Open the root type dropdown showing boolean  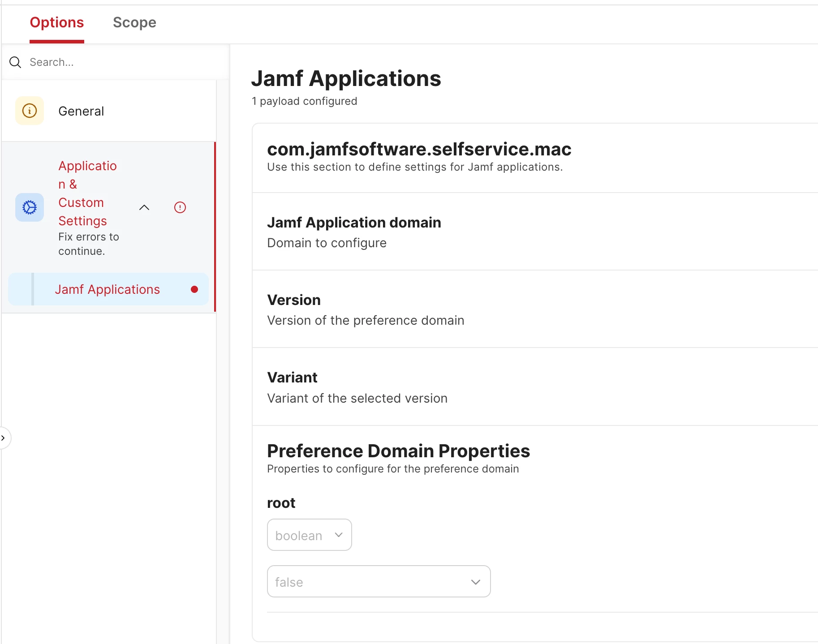click(x=310, y=535)
